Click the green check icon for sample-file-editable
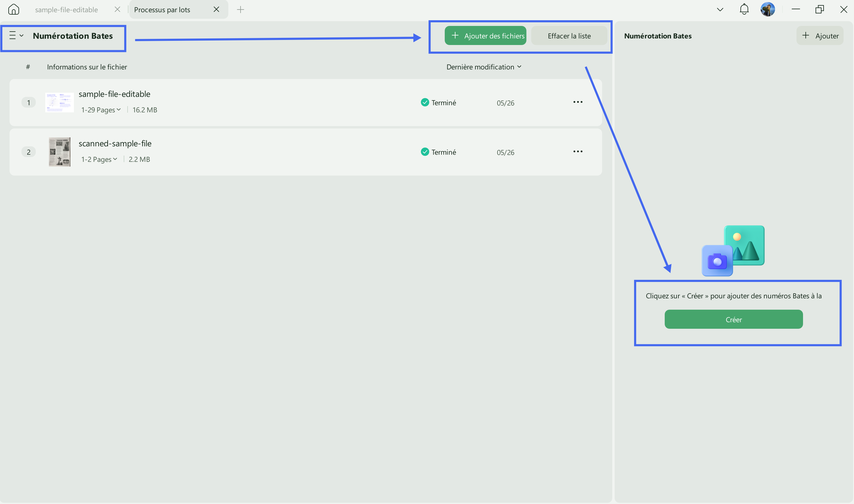This screenshot has width=854, height=504. pyautogui.click(x=425, y=102)
